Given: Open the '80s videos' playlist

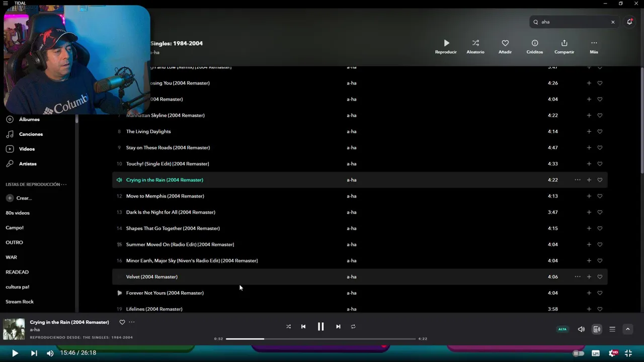Looking at the screenshot, I should [x=18, y=213].
